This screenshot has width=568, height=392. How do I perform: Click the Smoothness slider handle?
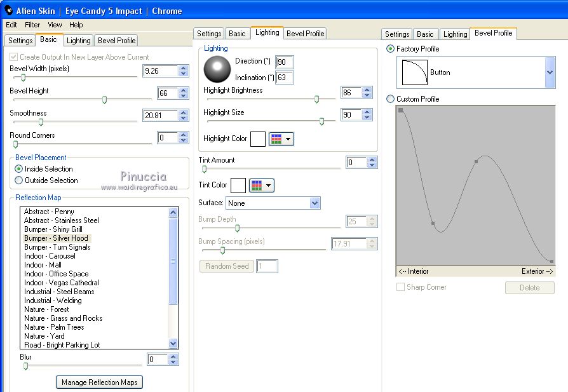tap(41, 123)
